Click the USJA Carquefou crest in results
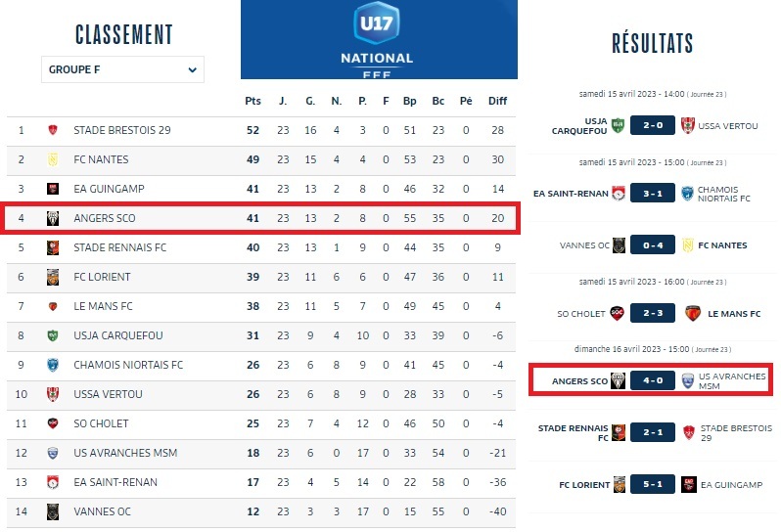The image size is (781, 532). pos(618,125)
